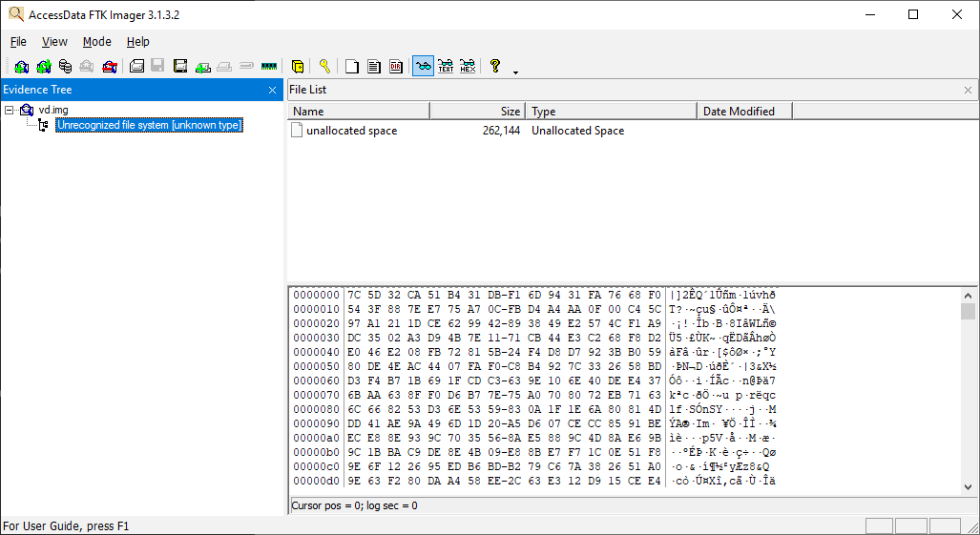Click the Evidence Tree panel title
Image resolution: width=980 pixels, height=535 pixels.
coord(37,90)
